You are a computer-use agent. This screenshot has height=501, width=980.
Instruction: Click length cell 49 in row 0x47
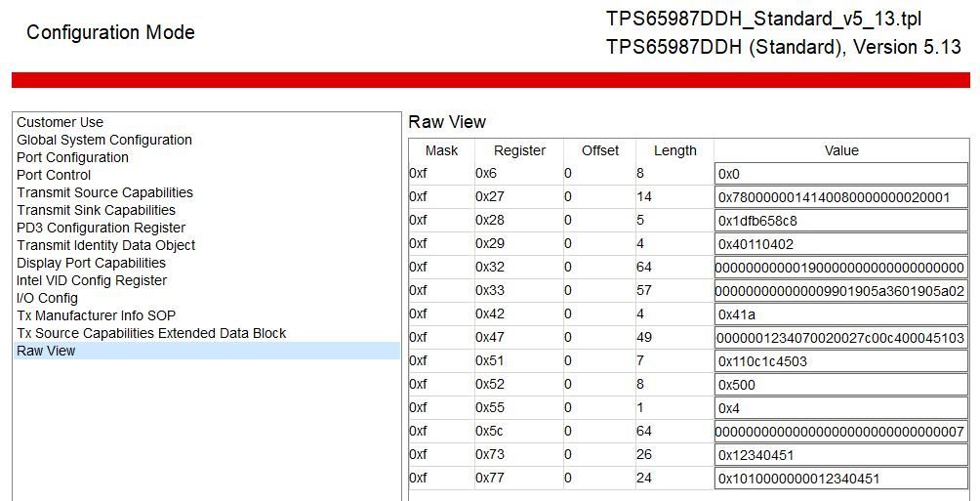[674, 338]
